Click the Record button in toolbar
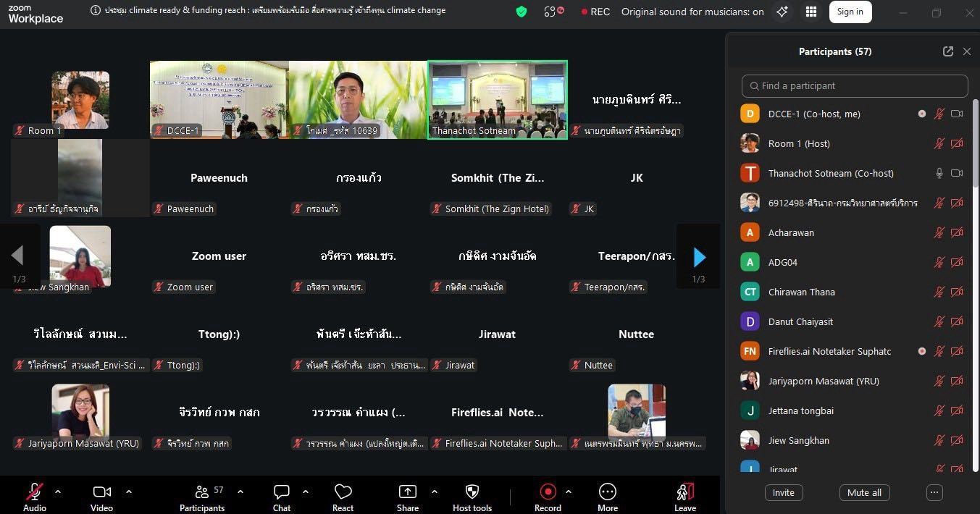Screen dimensions: 980x514 [x=548, y=497]
